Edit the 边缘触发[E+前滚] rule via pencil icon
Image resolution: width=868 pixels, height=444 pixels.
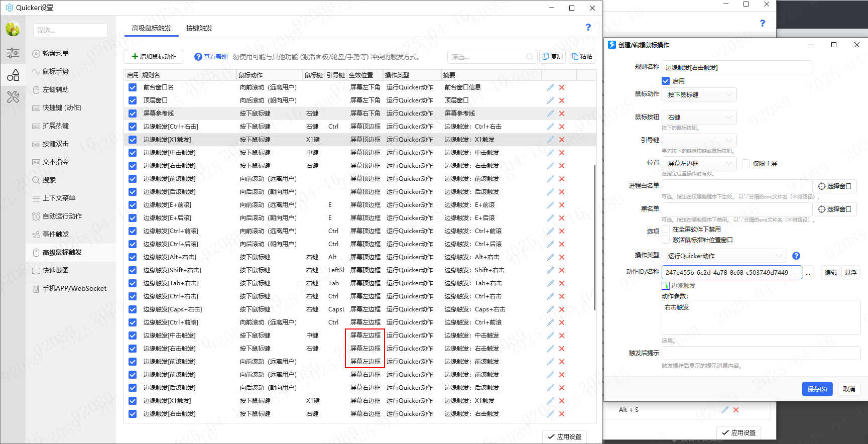[x=551, y=205]
